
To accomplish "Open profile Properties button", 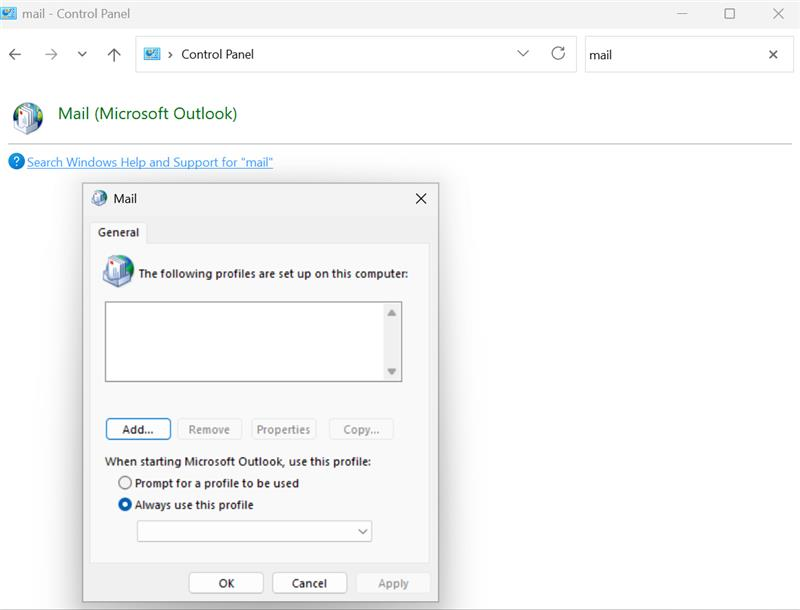I will click(x=284, y=429).
